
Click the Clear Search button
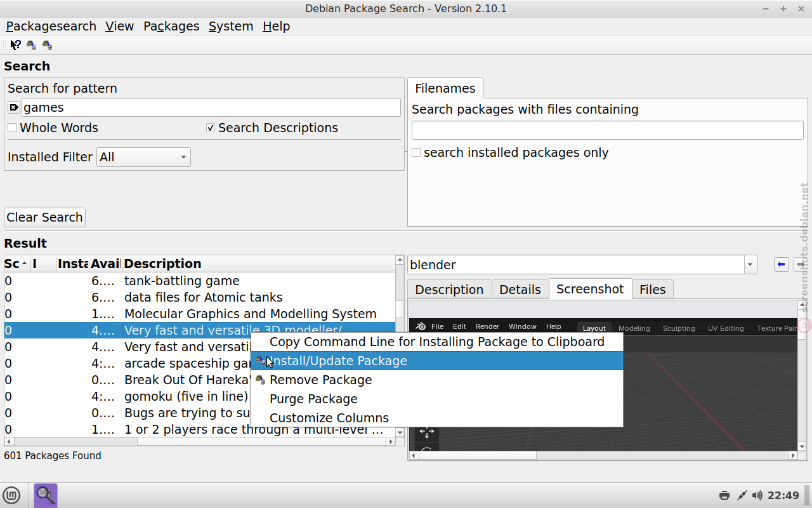pos(44,217)
